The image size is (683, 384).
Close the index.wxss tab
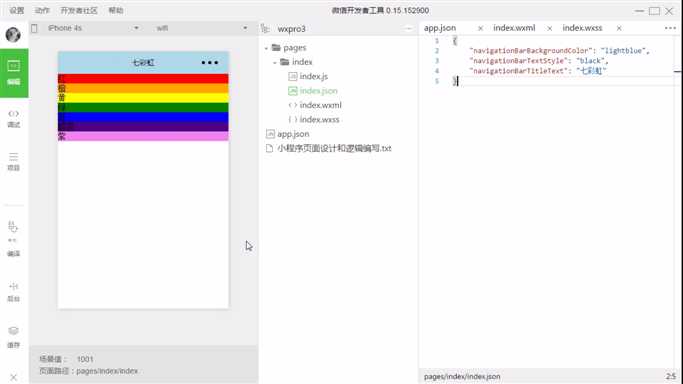click(x=619, y=28)
